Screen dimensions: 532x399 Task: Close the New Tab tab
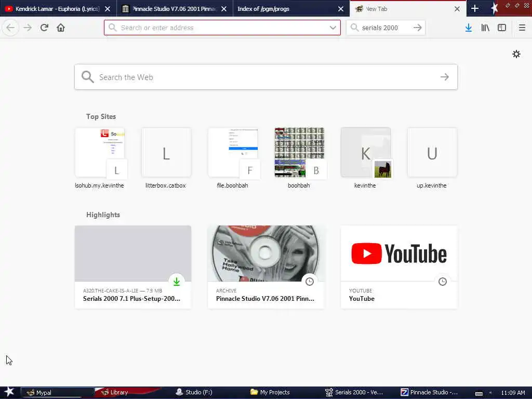click(457, 9)
